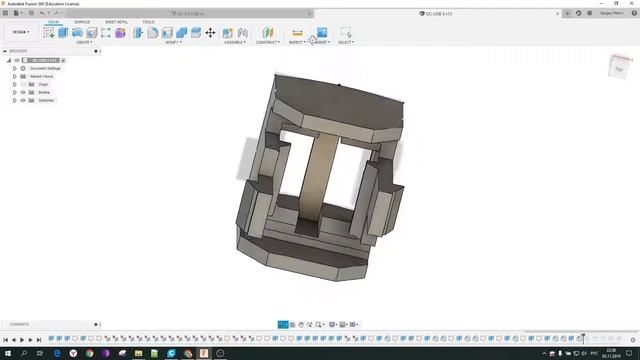Open the Help question mark icon

[x=634, y=13]
